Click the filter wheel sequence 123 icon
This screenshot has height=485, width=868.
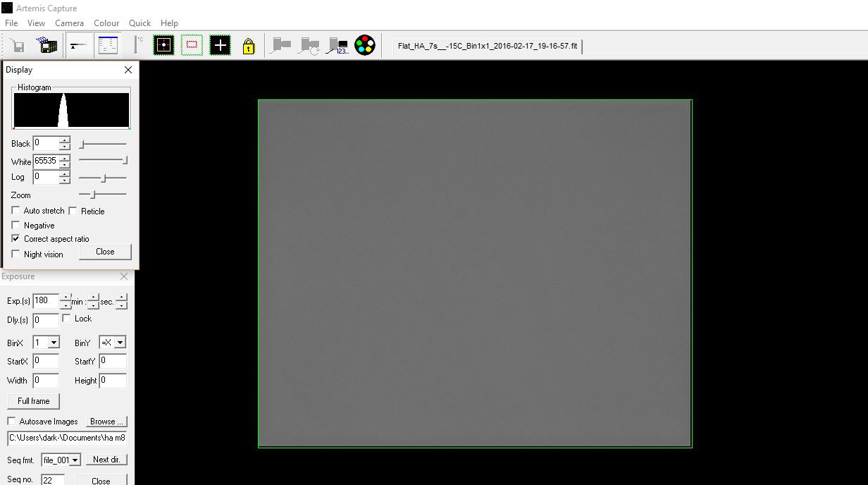coord(337,46)
